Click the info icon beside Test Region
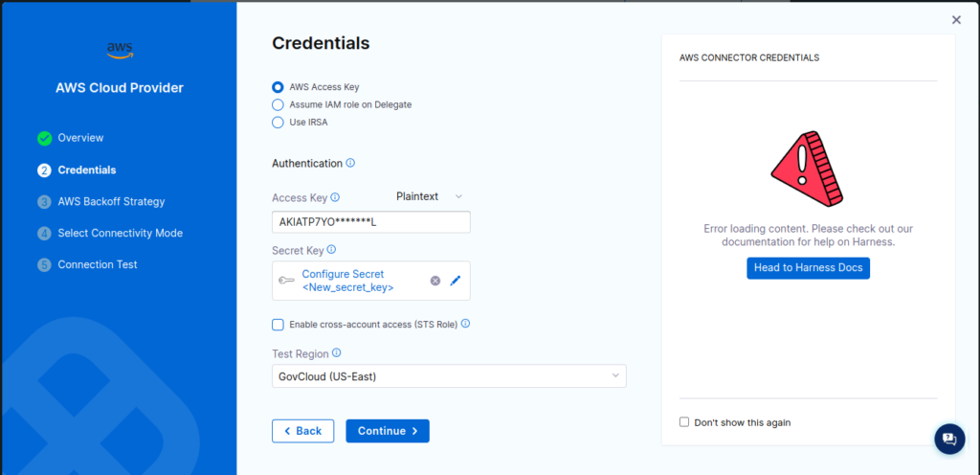This screenshot has width=980, height=475. [336, 352]
